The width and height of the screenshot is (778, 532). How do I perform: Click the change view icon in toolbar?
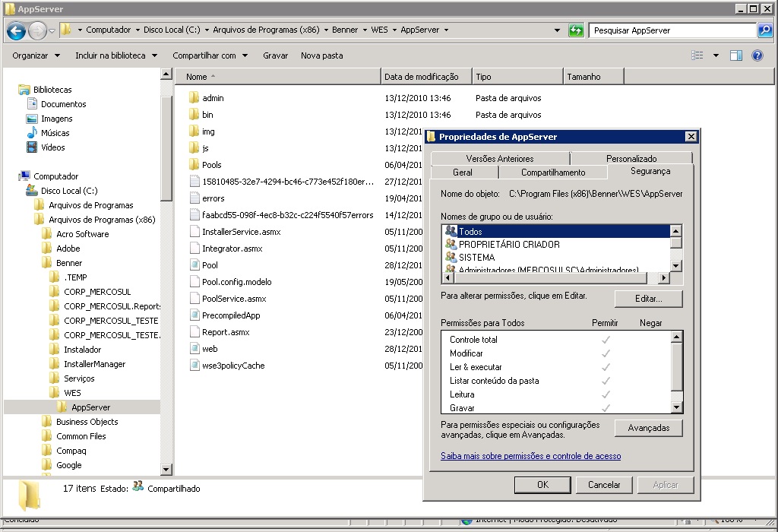point(697,55)
